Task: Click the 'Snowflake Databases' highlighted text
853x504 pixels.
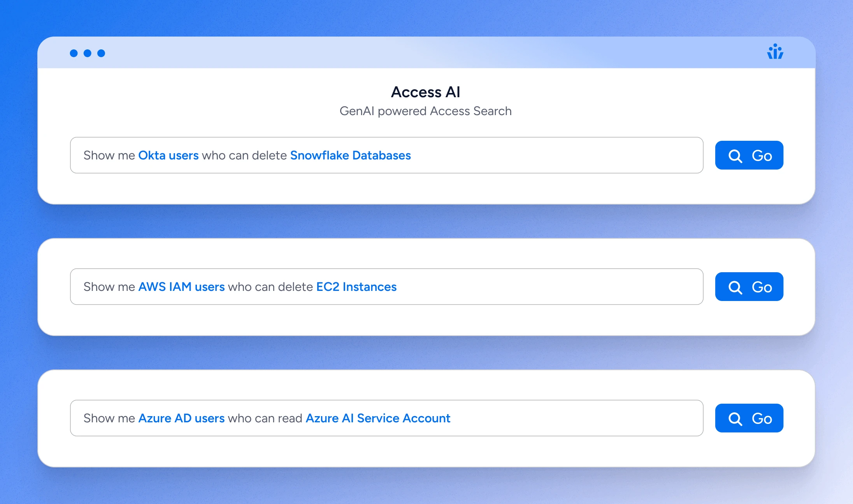Action: pos(351,155)
